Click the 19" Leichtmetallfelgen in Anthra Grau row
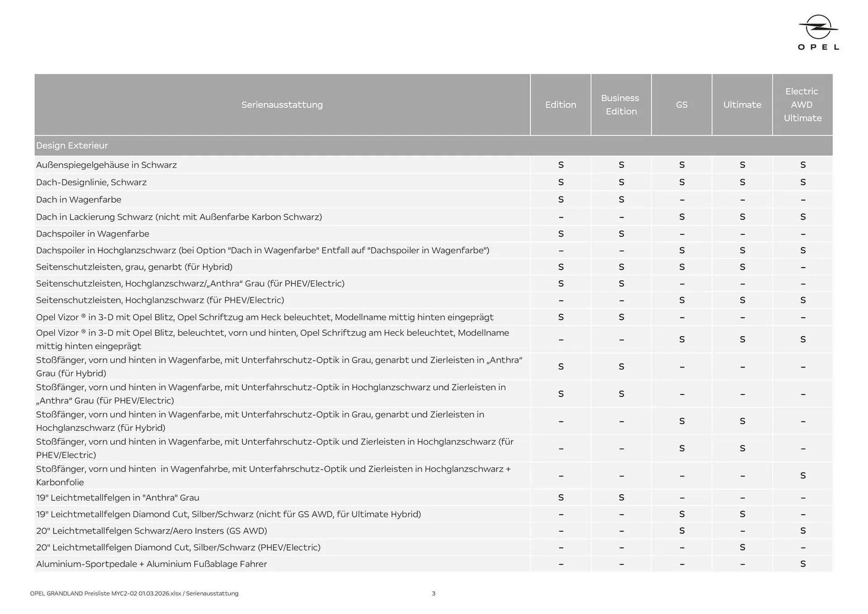The image size is (868, 614). (x=118, y=498)
